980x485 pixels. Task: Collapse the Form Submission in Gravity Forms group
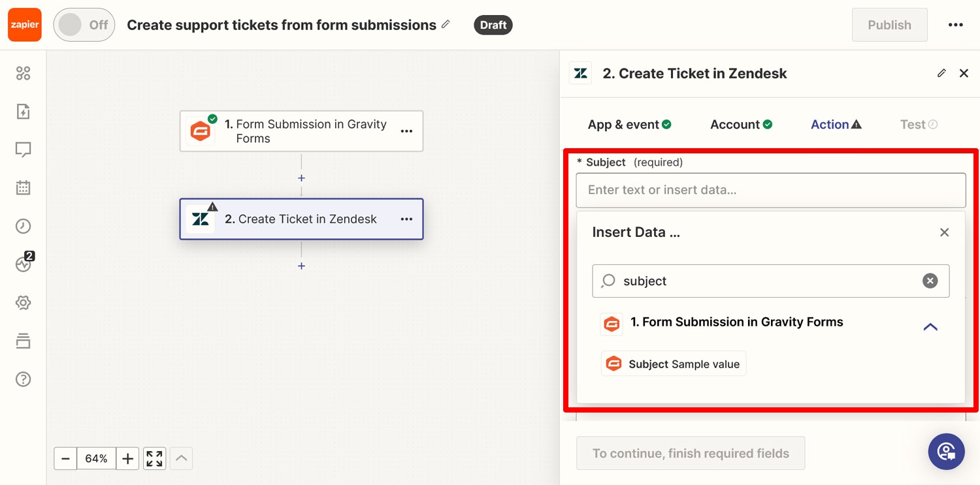(x=930, y=326)
